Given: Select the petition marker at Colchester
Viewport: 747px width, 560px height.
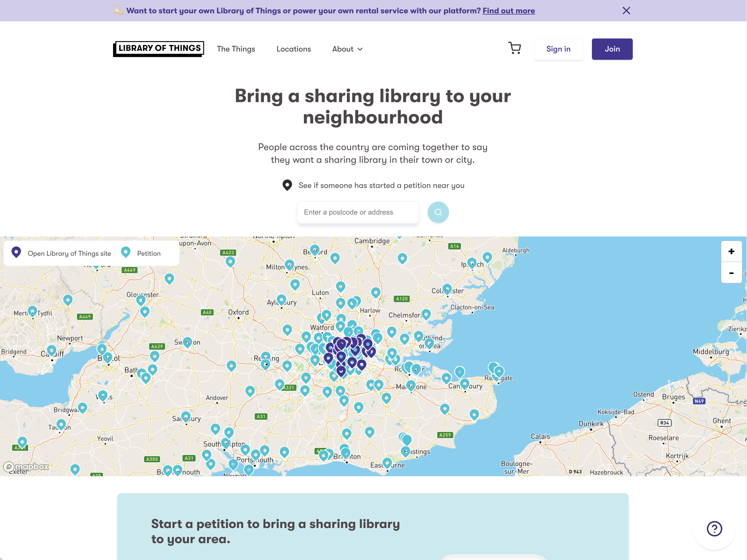Looking at the screenshot, I should click(x=447, y=289).
